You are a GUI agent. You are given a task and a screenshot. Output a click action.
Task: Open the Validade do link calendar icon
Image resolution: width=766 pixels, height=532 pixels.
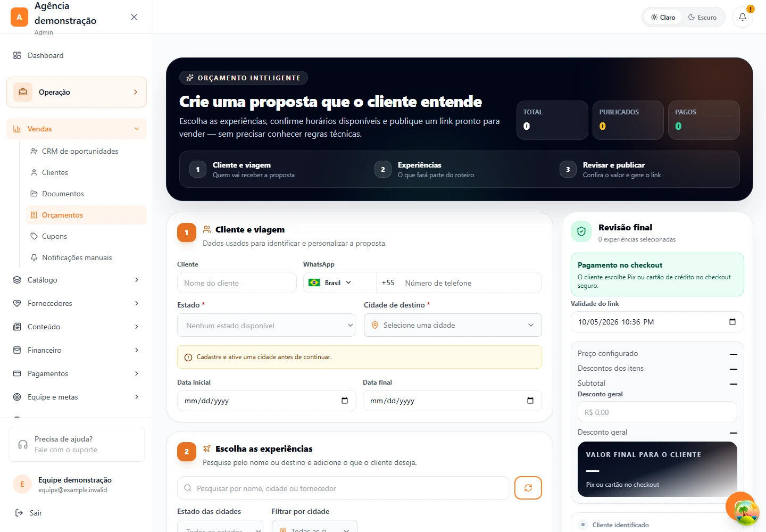pyautogui.click(x=732, y=322)
